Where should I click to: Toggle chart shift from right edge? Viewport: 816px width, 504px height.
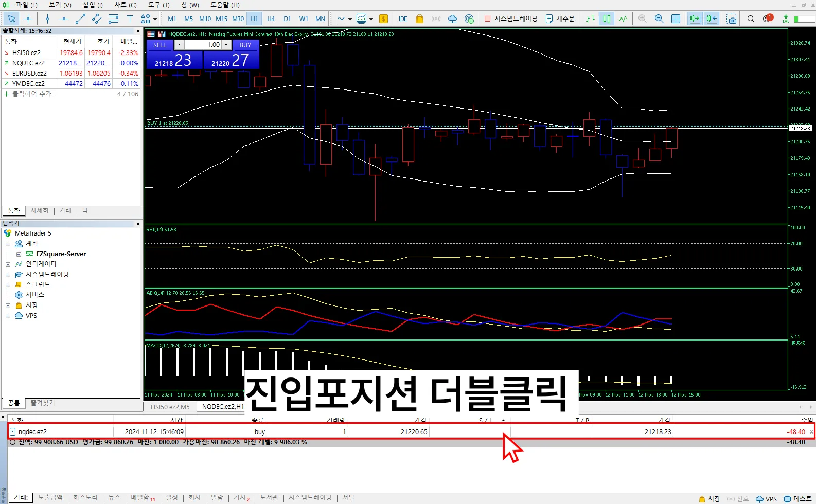click(x=712, y=19)
